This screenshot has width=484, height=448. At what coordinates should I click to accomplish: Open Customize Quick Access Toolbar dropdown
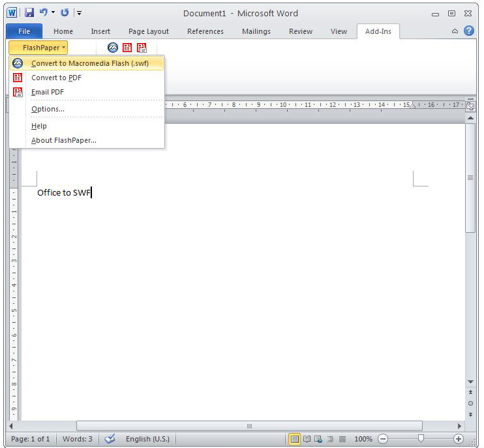tap(80, 13)
